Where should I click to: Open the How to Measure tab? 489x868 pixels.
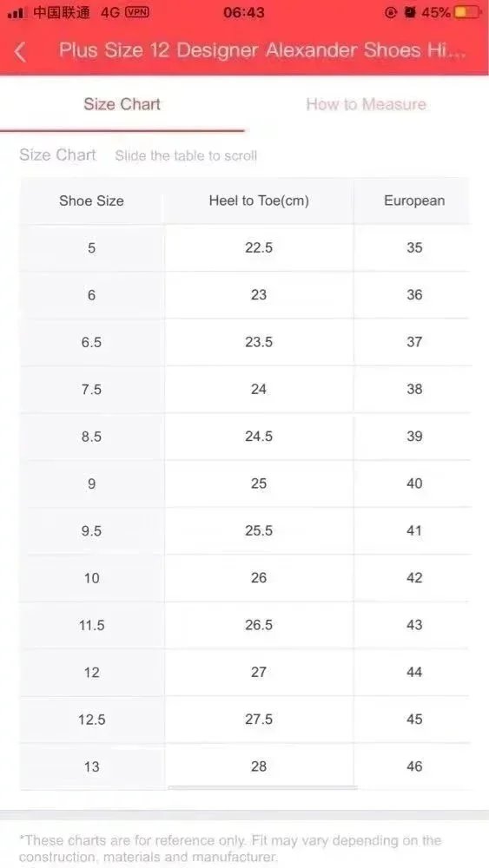click(366, 104)
